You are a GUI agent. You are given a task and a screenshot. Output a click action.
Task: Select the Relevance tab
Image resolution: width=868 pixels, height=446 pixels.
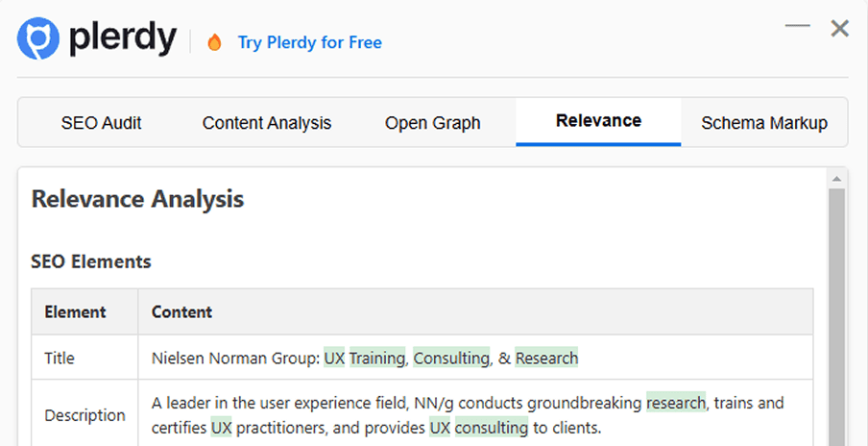598,121
